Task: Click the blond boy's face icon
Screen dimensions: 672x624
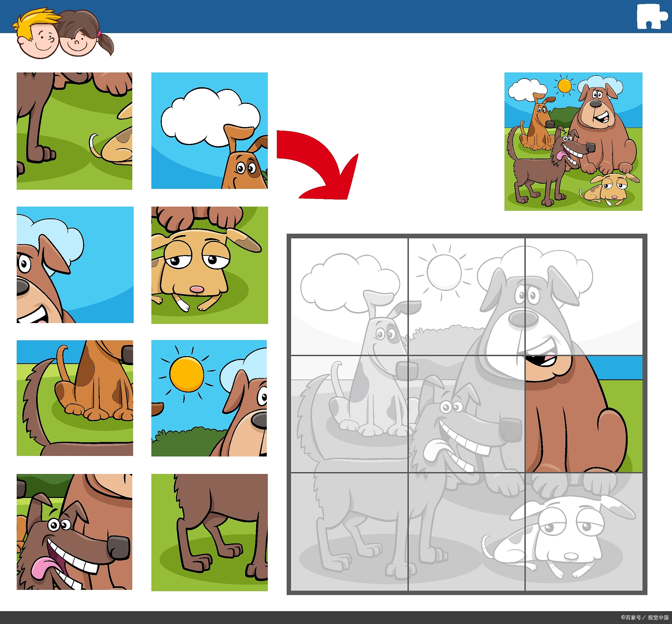Action: click(x=37, y=33)
